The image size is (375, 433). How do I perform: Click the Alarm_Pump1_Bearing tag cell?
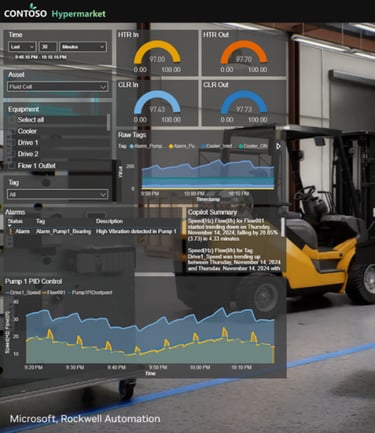pyautogui.click(x=63, y=231)
